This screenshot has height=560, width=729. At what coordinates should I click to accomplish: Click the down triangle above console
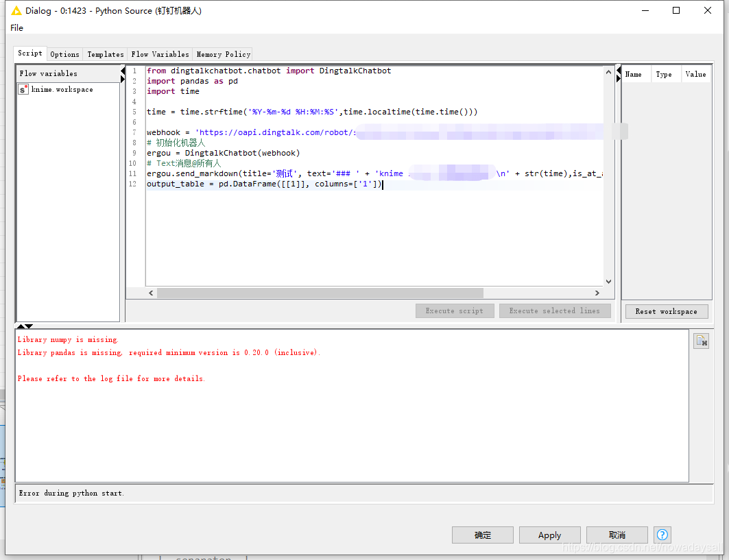(29, 326)
